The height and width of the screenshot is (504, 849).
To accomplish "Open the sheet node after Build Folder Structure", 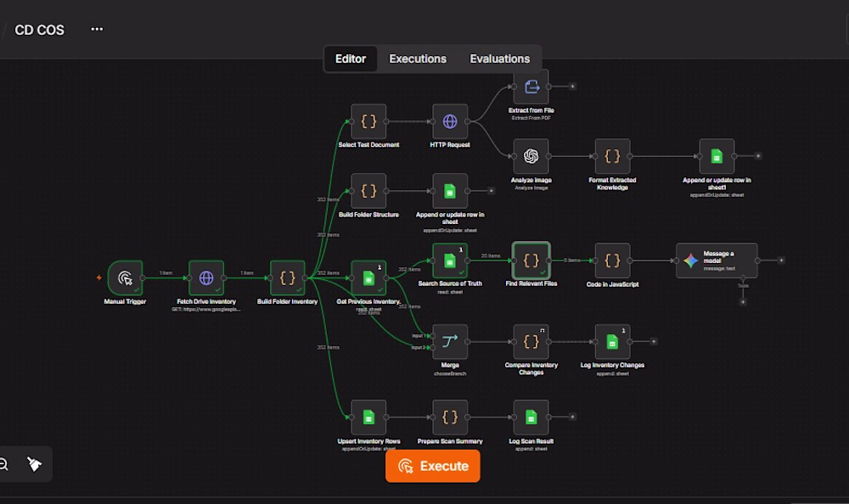I will point(450,191).
